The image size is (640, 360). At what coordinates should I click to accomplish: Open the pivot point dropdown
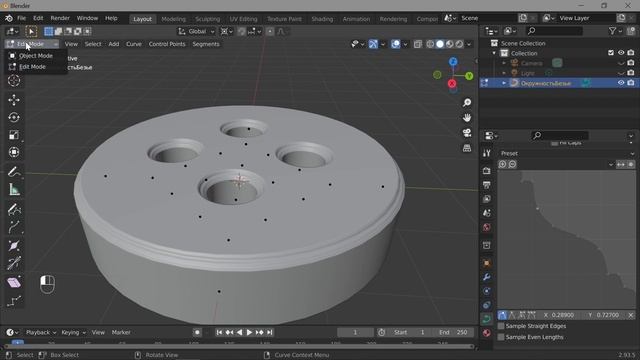(x=227, y=31)
